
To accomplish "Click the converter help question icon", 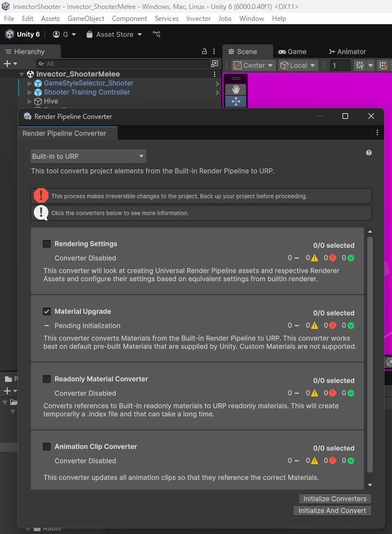I will click(368, 153).
